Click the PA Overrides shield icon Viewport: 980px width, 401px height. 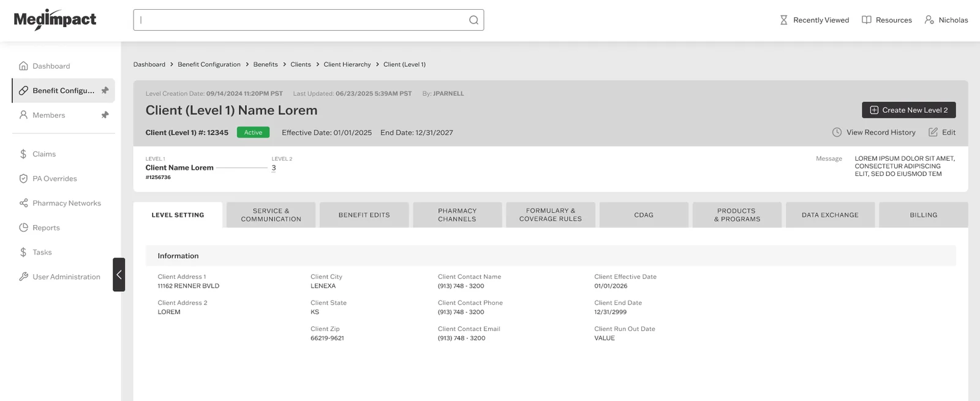[23, 178]
